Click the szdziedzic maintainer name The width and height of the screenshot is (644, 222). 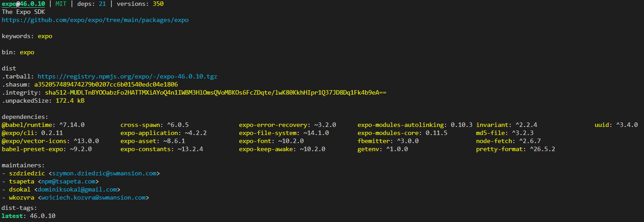[x=27, y=174]
